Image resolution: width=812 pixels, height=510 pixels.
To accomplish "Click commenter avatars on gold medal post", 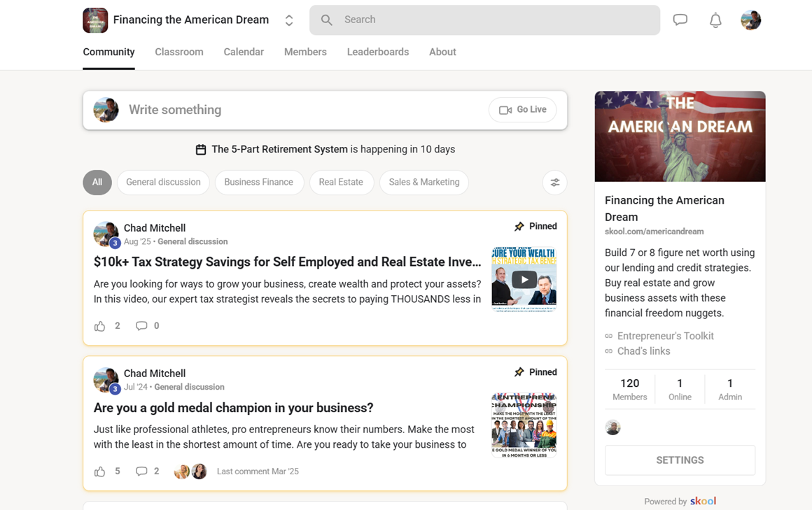I will coord(190,471).
